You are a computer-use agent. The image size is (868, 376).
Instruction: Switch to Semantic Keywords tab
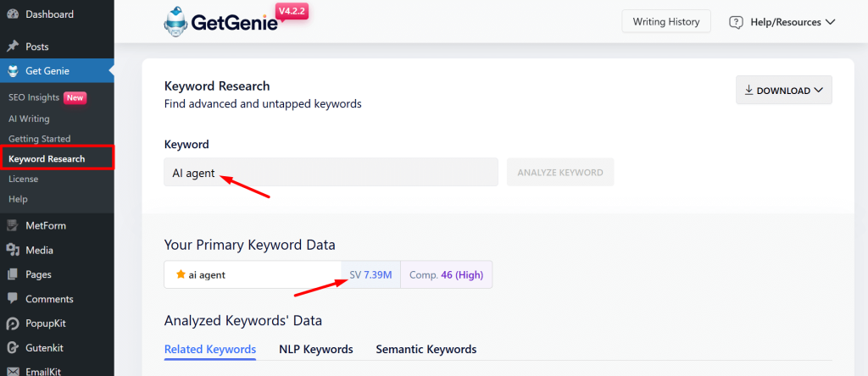pyautogui.click(x=426, y=349)
